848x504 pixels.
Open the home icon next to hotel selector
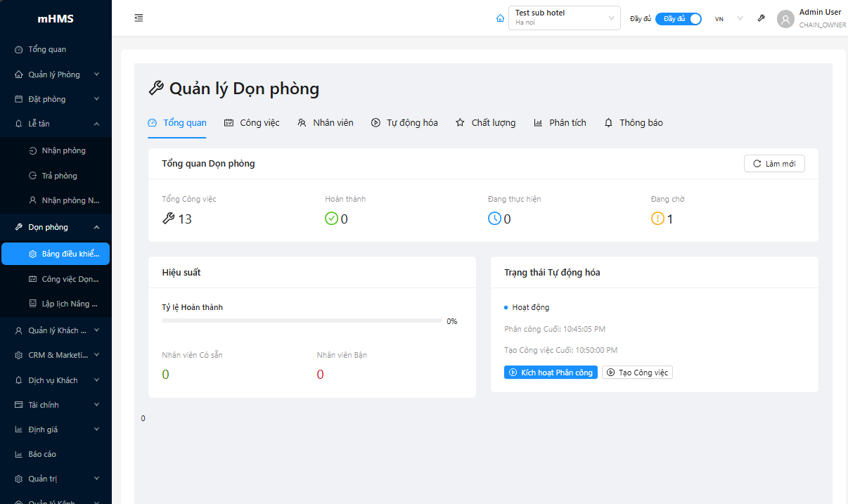click(500, 18)
